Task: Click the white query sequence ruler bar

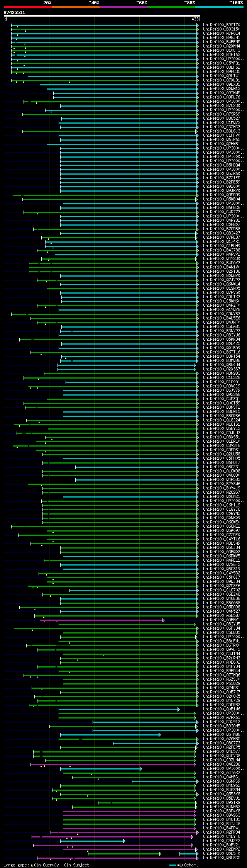Action: click(x=102, y=16)
